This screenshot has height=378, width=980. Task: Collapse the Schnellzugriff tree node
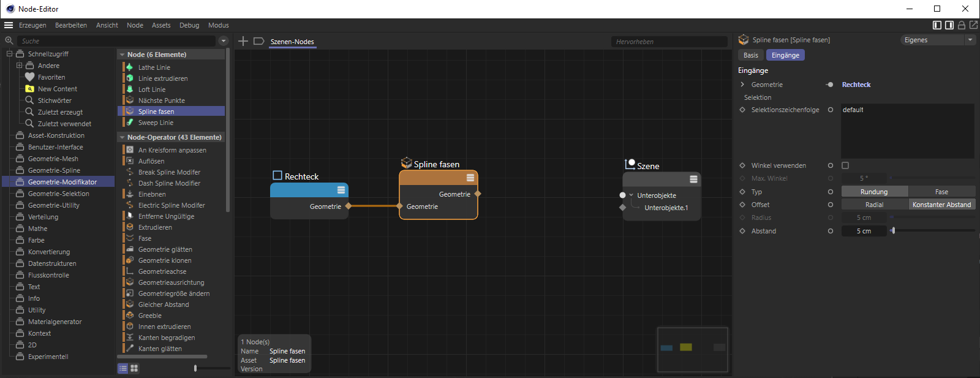(10, 54)
